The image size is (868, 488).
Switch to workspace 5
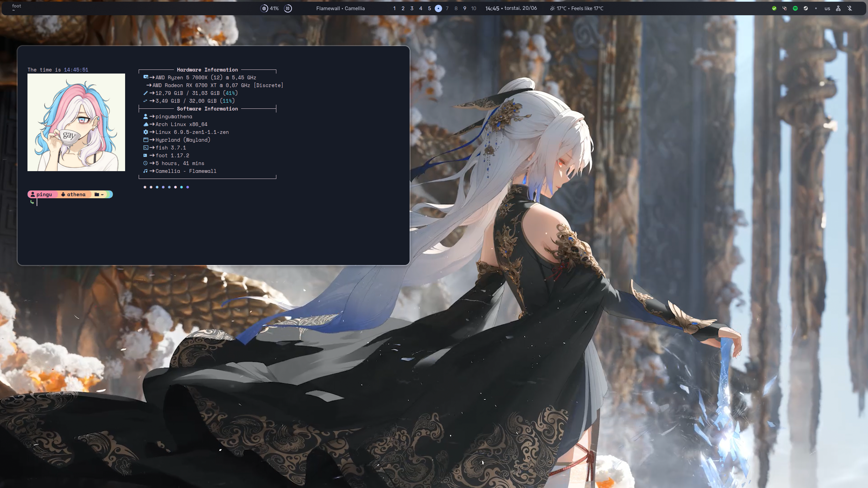coord(430,8)
